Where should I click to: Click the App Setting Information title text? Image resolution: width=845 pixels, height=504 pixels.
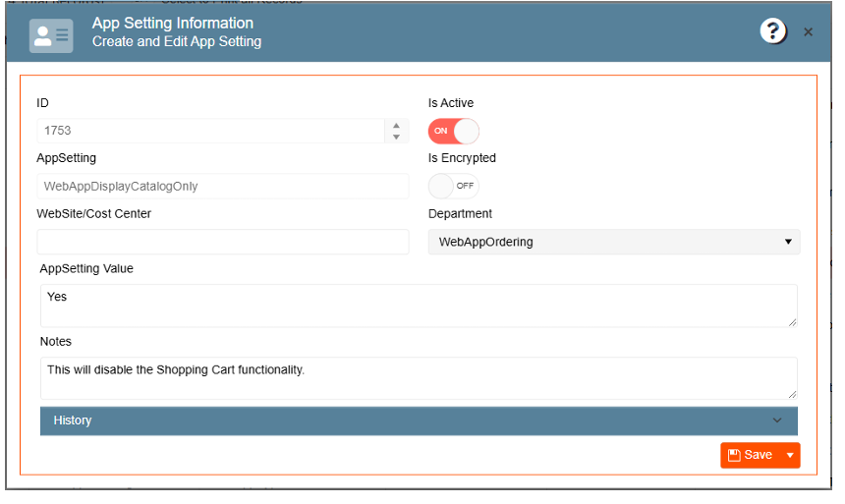pyautogui.click(x=172, y=23)
